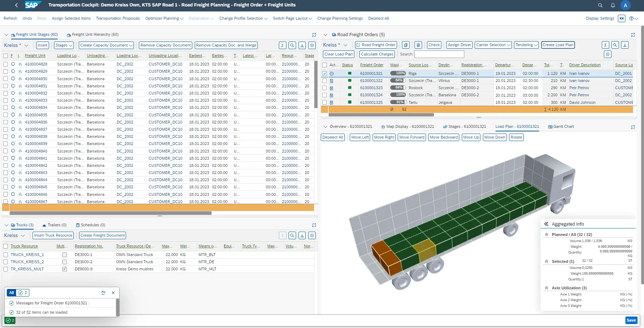
Task: Tick the checkbox for freight unit 4100004828
Action: [x=5, y=64]
